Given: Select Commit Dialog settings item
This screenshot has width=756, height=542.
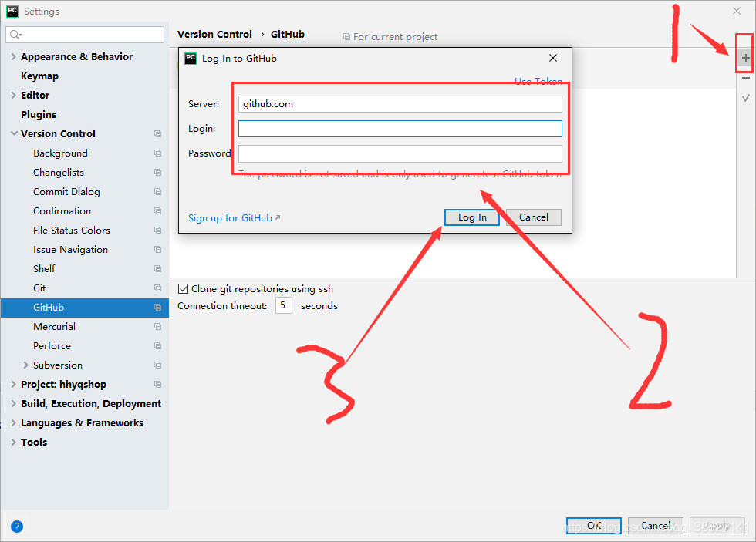Looking at the screenshot, I should (x=66, y=192).
